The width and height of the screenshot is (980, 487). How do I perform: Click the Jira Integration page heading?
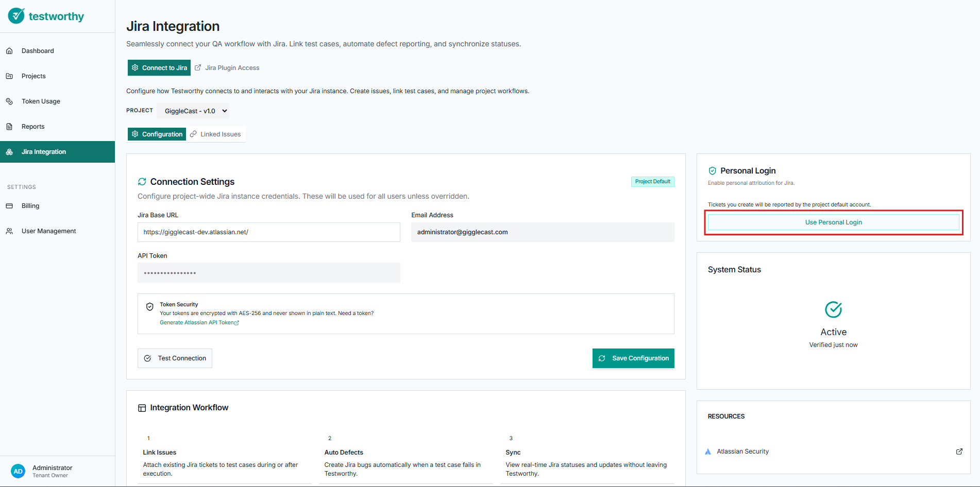(x=173, y=26)
